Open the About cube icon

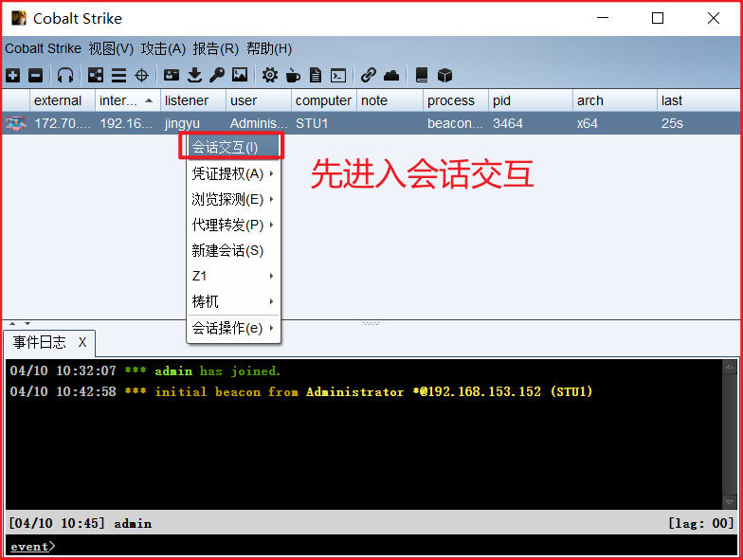(x=444, y=75)
